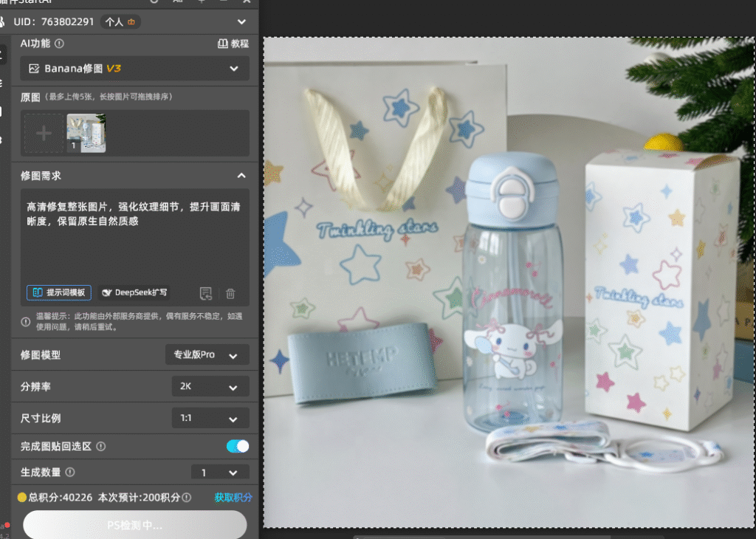Click the yellow points coin icon
756x539 pixels.
pos(22,497)
